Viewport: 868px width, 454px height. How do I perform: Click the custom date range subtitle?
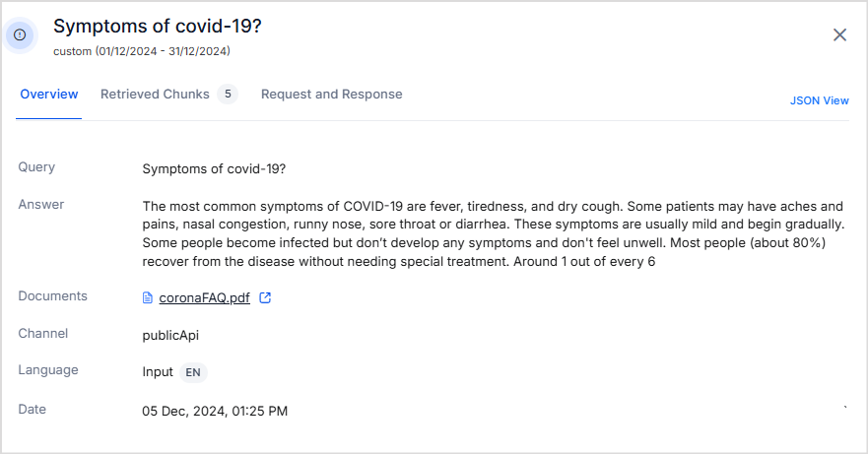[142, 51]
